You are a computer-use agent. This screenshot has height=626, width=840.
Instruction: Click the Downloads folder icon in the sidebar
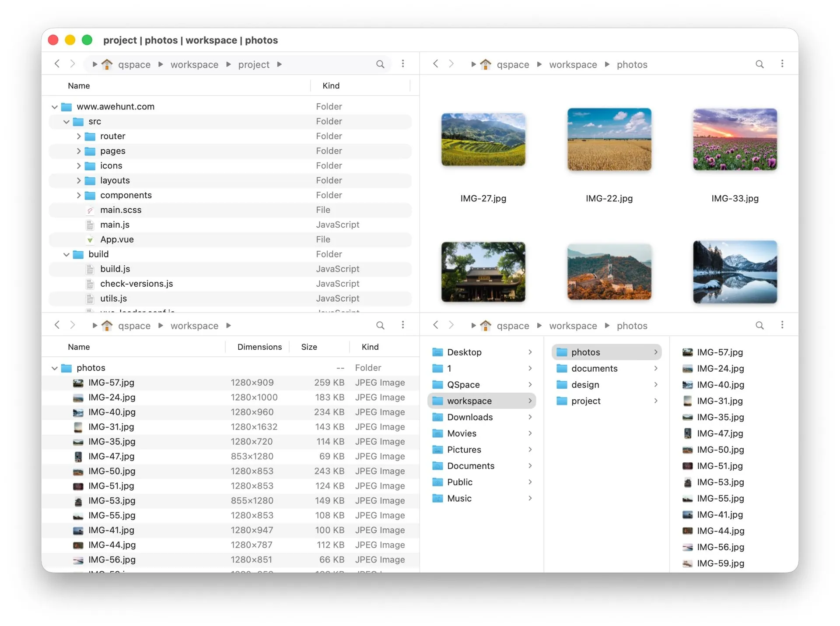pyautogui.click(x=437, y=417)
